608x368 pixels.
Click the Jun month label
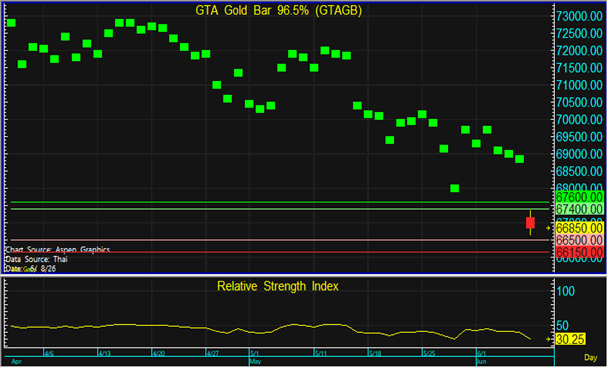(481, 361)
